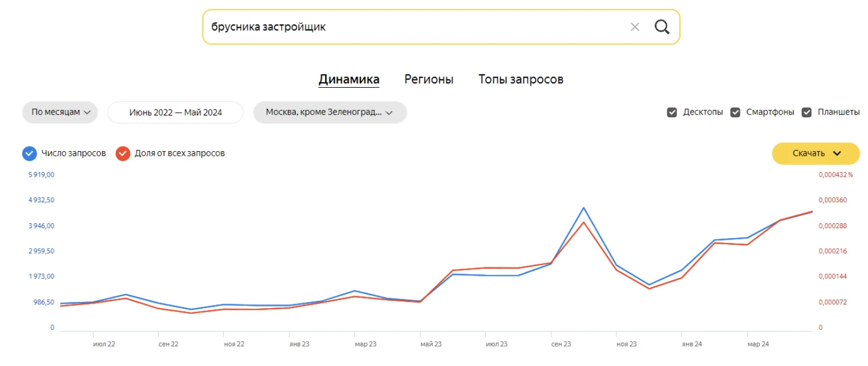
Task: Click the ноя 22 axis label
Action: click(234, 344)
